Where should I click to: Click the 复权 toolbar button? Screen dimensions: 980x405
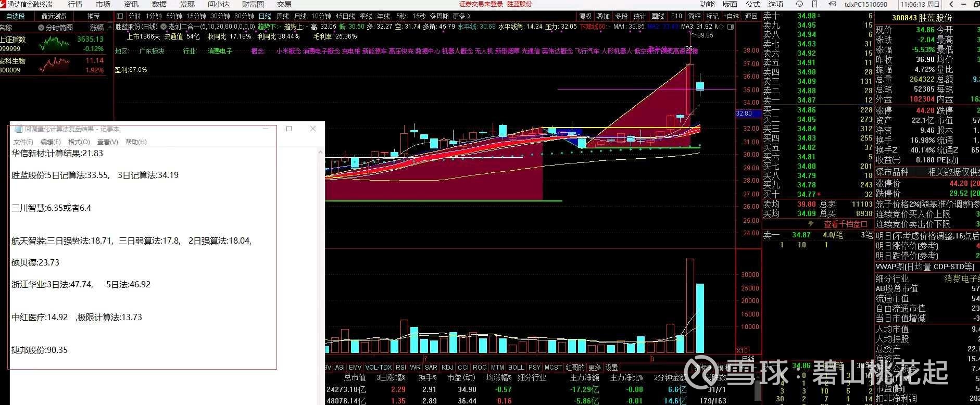pyautogui.click(x=586, y=16)
